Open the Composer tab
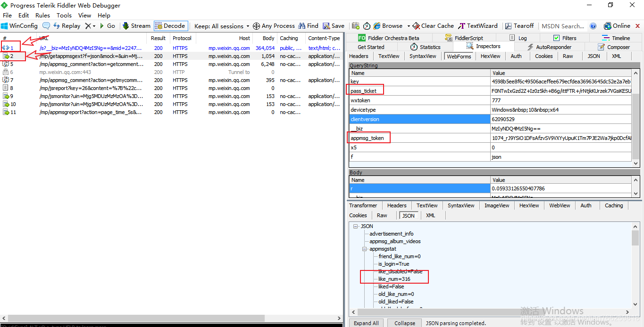The height and width of the screenshot is (327, 644). tap(614, 47)
